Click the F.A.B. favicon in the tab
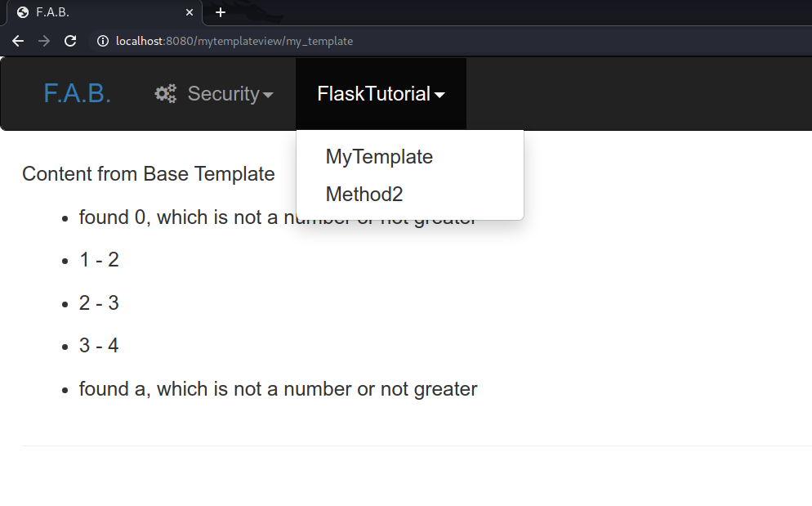This screenshot has height=506, width=812. point(22,12)
